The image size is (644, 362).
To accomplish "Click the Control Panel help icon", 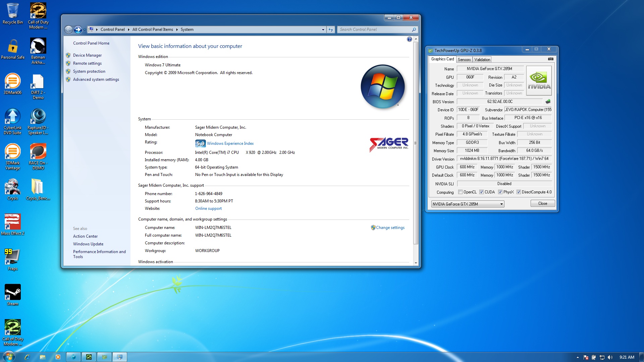I will pos(409,39).
